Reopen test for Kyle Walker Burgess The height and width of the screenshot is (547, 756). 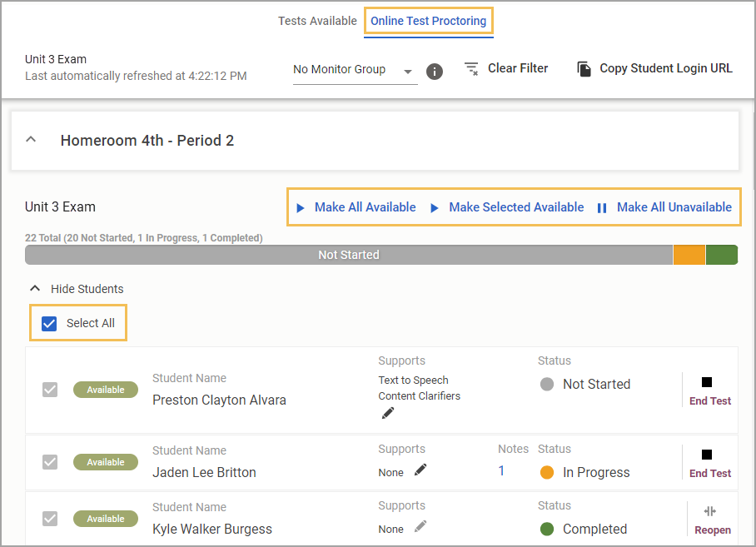pyautogui.click(x=712, y=520)
